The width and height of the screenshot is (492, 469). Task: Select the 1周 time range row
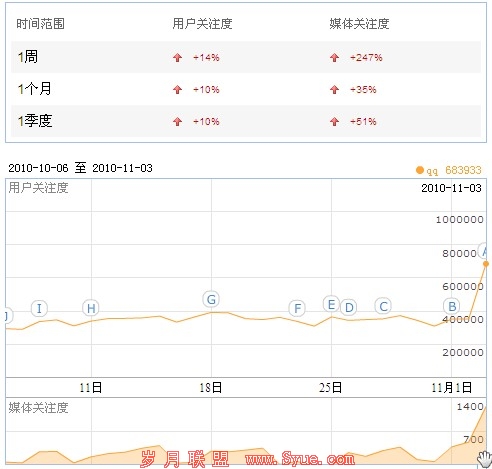coord(246,57)
